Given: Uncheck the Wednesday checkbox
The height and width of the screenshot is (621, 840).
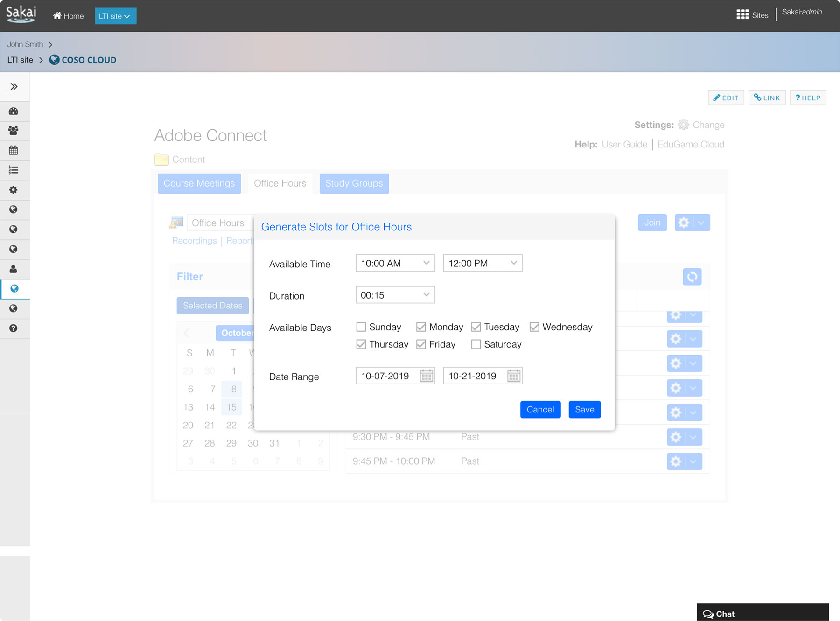Looking at the screenshot, I should pos(534,327).
